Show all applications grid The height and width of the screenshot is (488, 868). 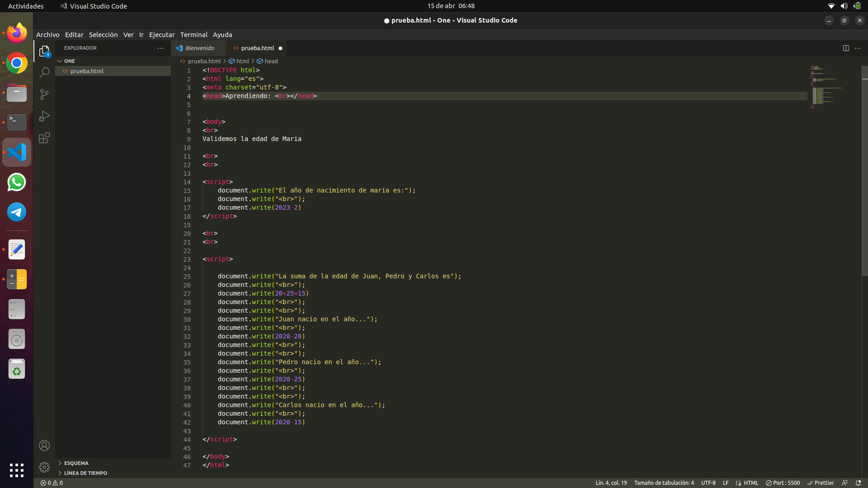[17, 470]
